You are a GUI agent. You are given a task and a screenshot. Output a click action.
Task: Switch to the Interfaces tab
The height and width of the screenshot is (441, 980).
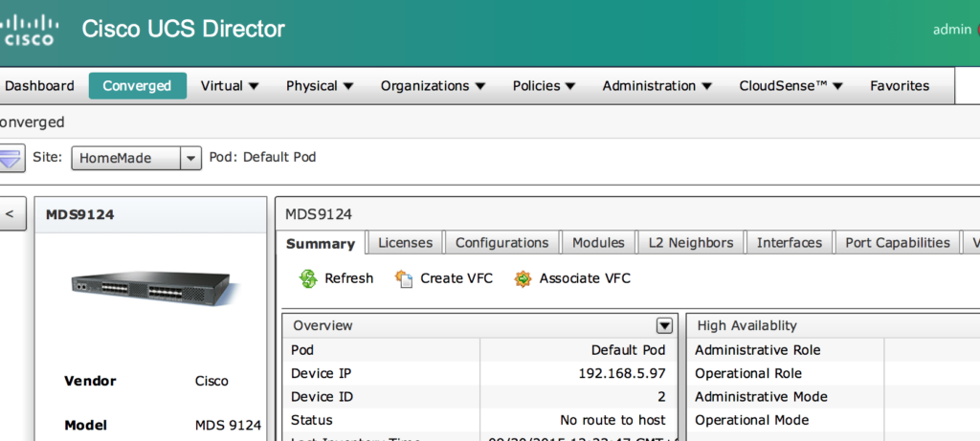point(790,242)
